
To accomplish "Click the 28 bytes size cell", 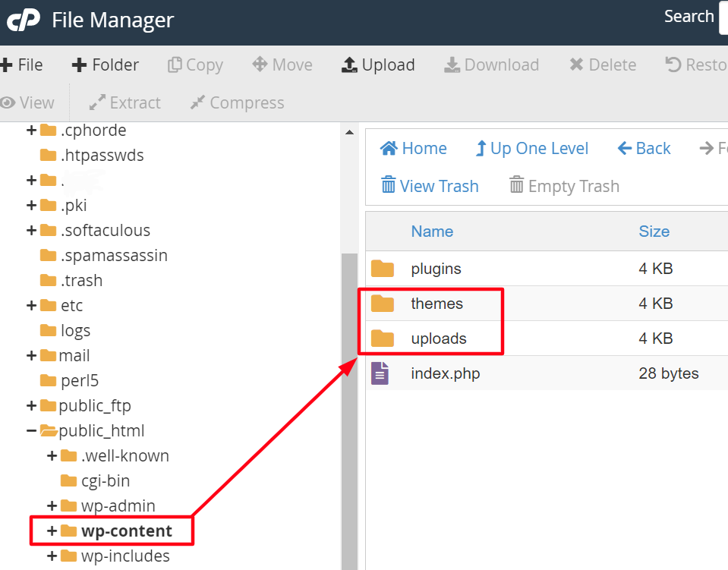I will pos(669,373).
